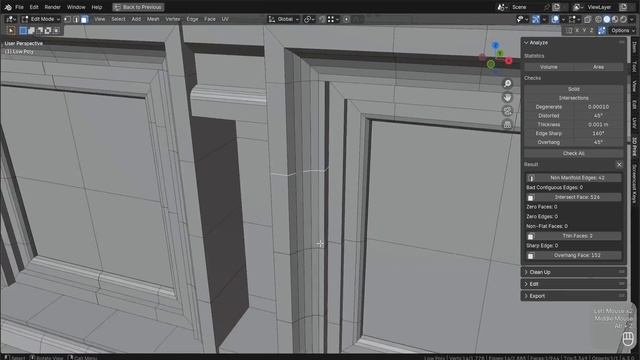Choose intersect selection mode icon

tap(56, 31)
